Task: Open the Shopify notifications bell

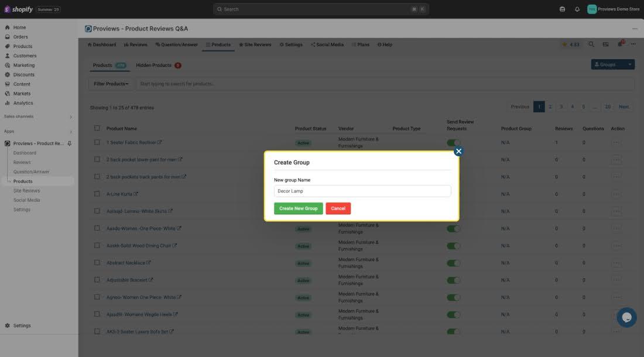Action: [577, 9]
